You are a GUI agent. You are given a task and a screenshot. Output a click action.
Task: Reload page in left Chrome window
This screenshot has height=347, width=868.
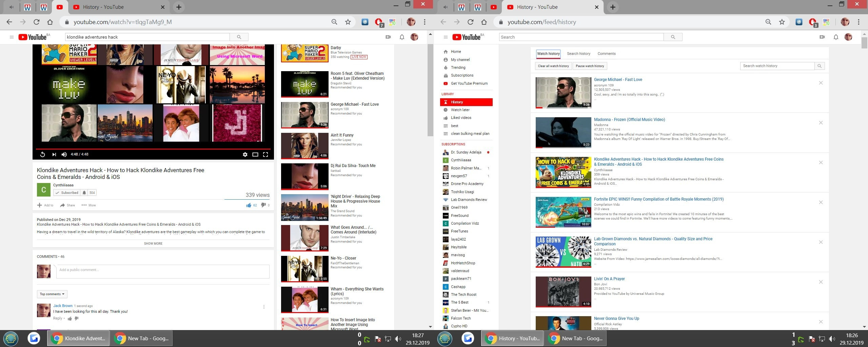point(37,22)
